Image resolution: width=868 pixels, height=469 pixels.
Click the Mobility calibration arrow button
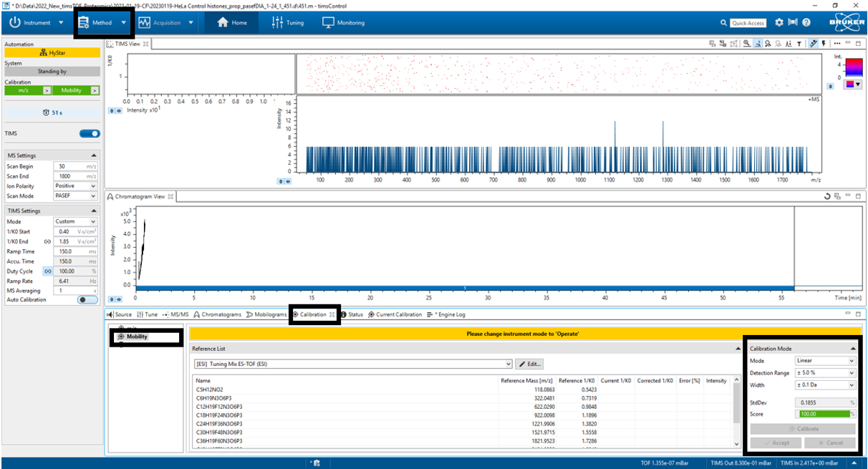coord(96,91)
